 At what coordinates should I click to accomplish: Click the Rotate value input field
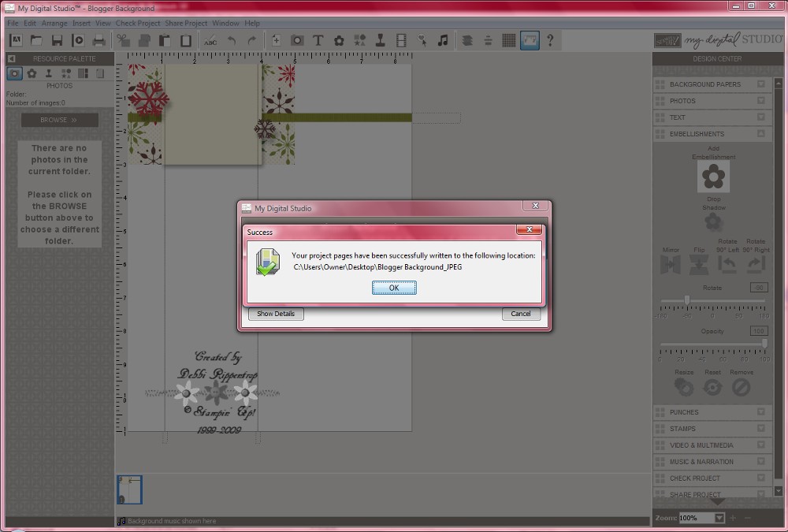[759, 288]
